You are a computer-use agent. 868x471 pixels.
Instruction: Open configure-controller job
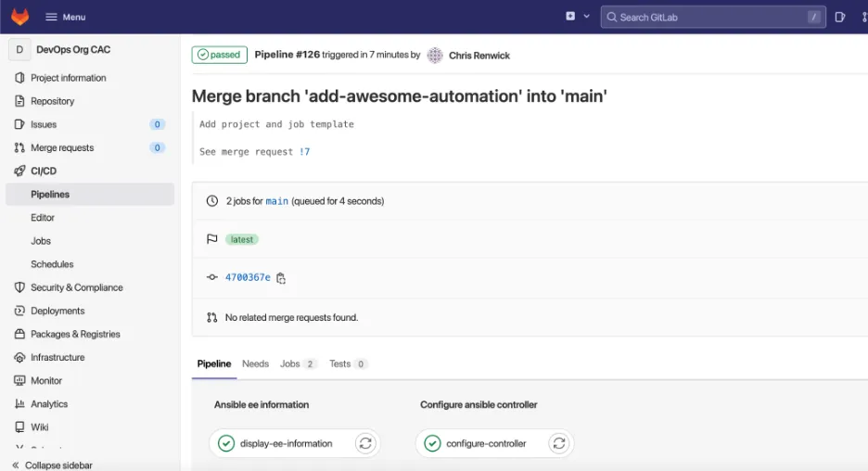coord(486,443)
